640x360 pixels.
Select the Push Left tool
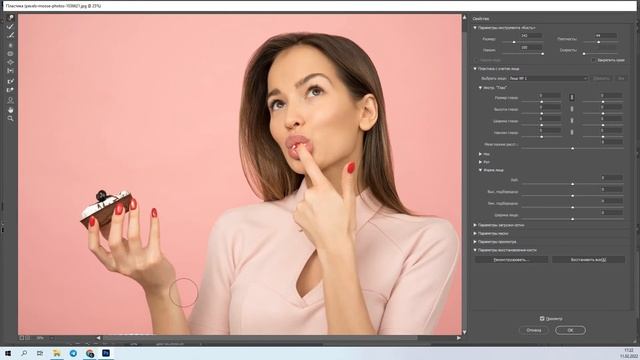point(11,71)
